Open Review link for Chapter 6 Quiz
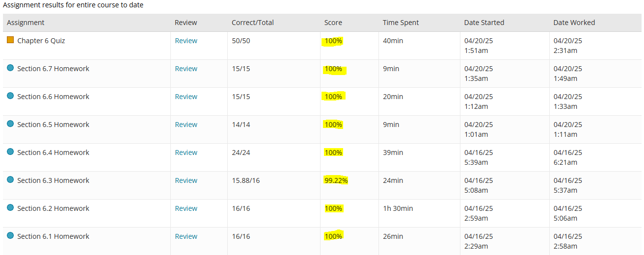Image resolution: width=644 pixels, height=255 pixels. click(x=186, y=41)
